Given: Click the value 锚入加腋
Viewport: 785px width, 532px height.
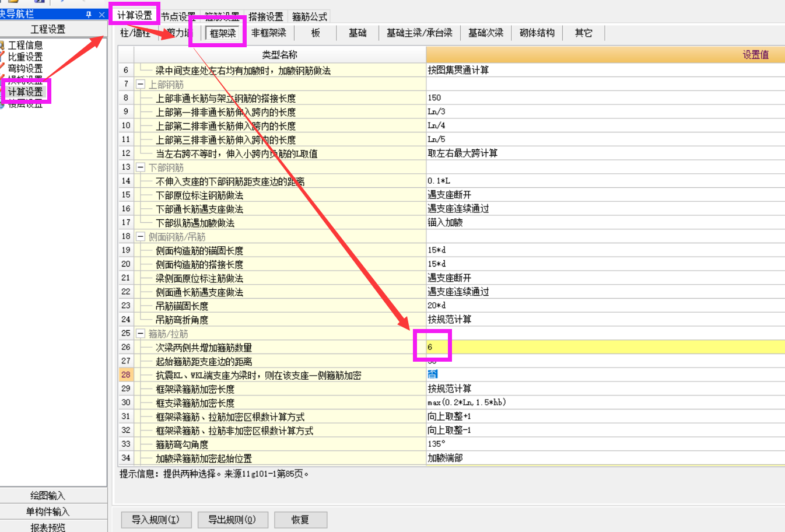Looking at the screenshot, I should (445, 222).
